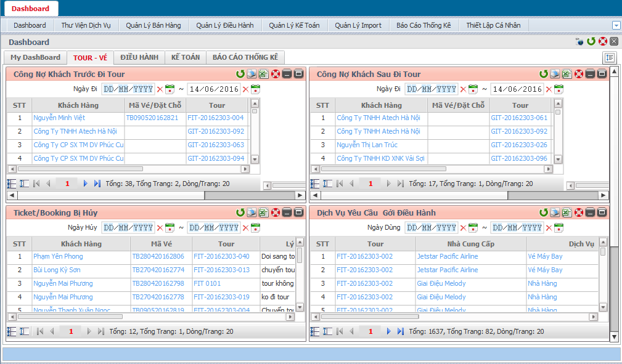Image resolution: width=622 pixels, height=364 pixels.
Task: Open ticket code TB280420162806 link
Action: point(158,256)
